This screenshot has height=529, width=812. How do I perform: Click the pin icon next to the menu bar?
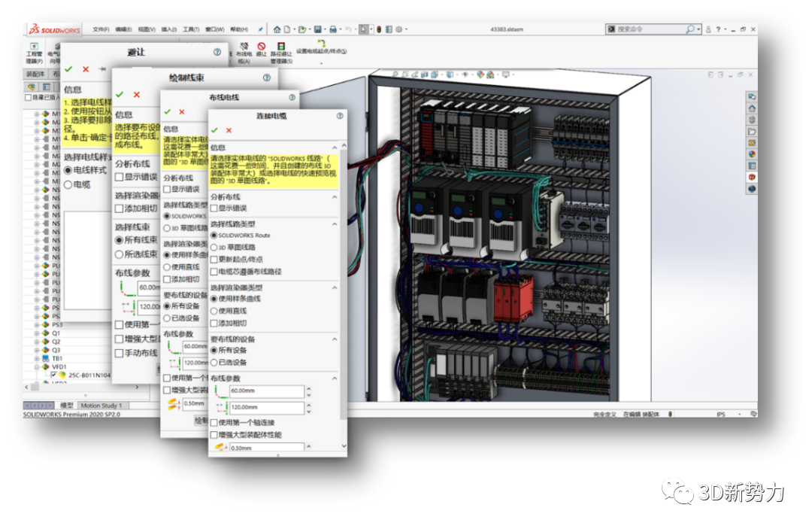point(260,29)
